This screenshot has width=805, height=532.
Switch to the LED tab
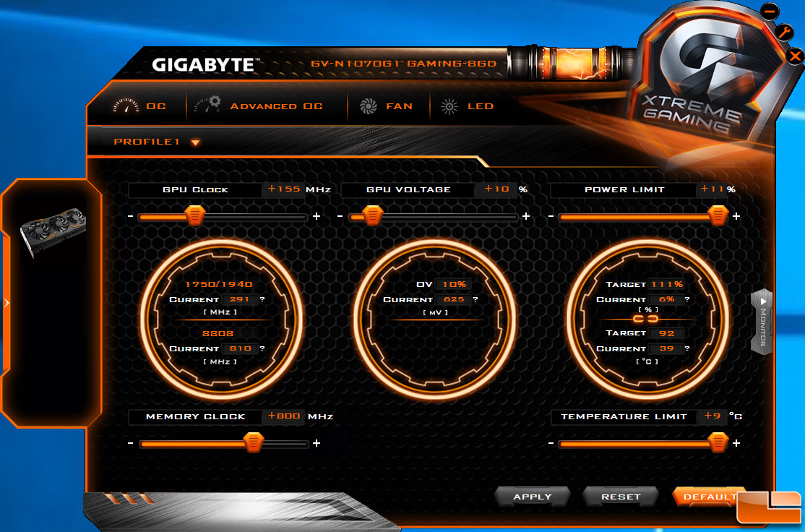(x=467, y=106)
